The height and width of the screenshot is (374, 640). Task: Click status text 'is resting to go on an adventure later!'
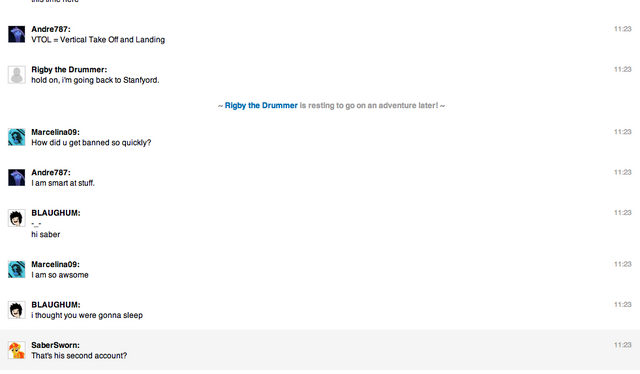(369, 105)
